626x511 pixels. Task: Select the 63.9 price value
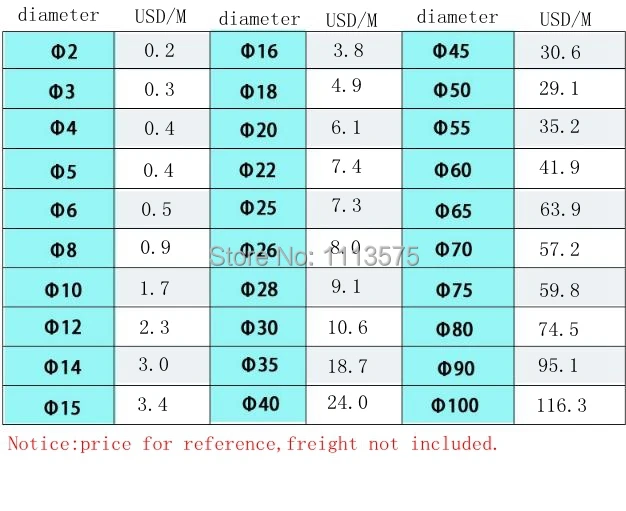point(560,209)
